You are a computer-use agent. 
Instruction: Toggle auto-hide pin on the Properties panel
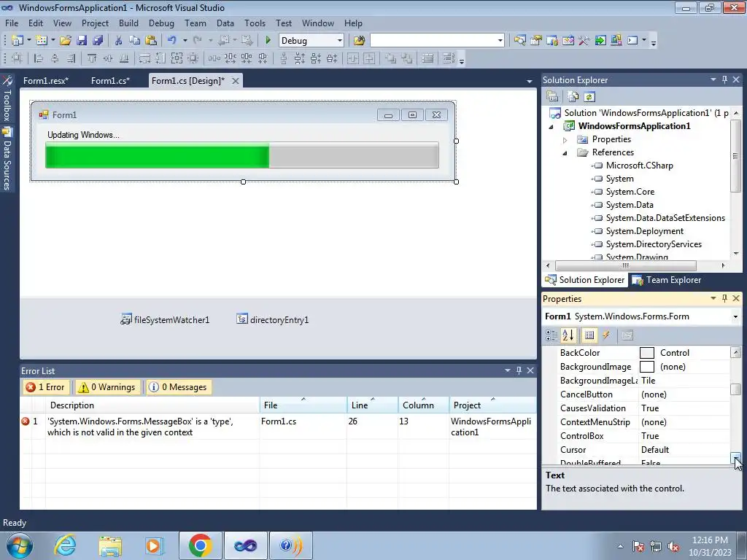pyautogui.click(x=724, y=298)
